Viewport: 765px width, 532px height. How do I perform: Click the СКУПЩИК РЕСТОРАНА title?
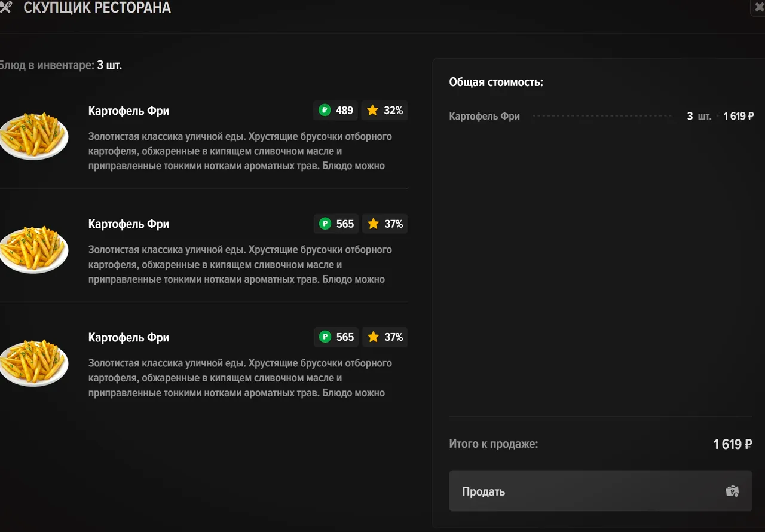[x=97, y=8]
